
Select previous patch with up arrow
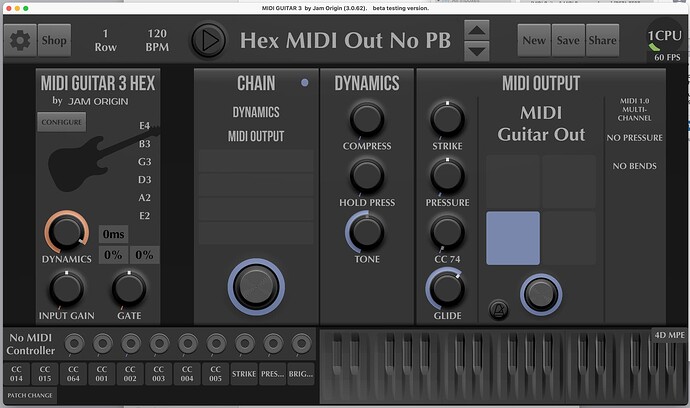tap(477, 30)
